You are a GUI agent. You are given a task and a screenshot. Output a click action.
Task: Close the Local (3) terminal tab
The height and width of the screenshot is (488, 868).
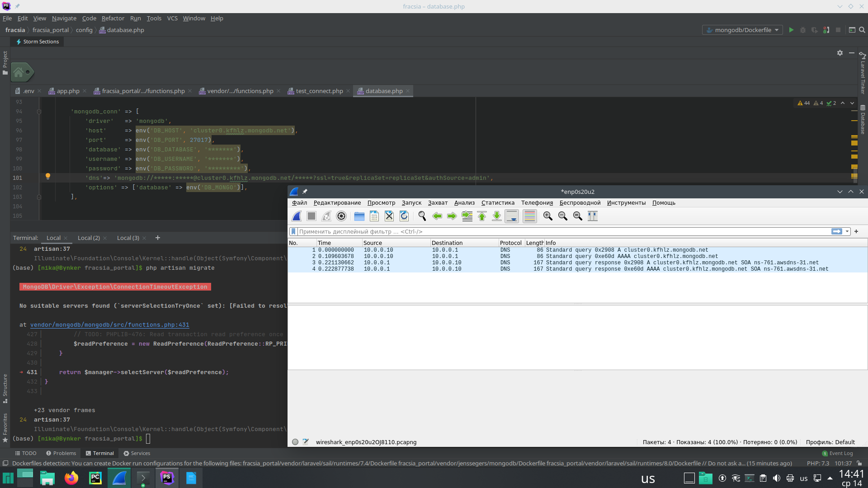144,239
